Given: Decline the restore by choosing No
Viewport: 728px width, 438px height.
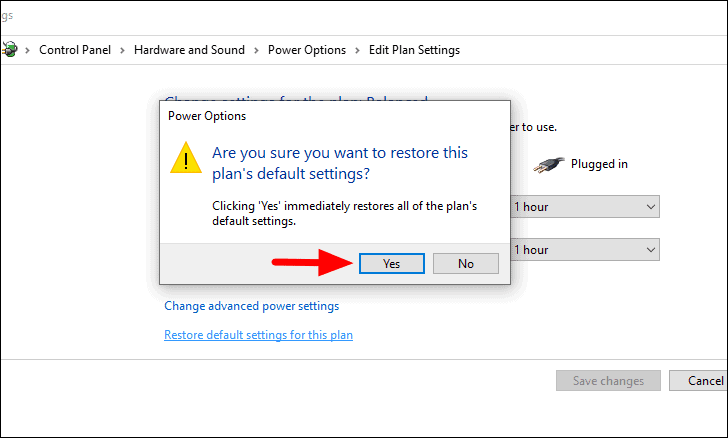Looking at the screenshot, I should 466,263.
